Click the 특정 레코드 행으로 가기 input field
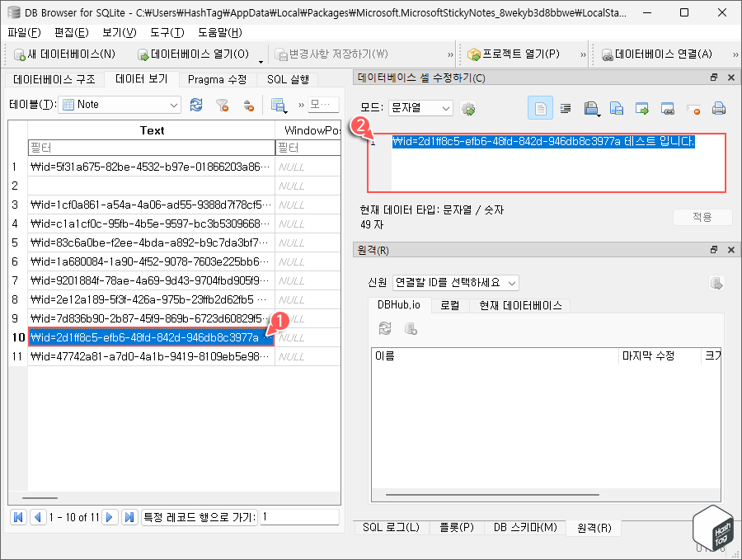The height and width of the screenshot is (560, 742). (299, 516)
